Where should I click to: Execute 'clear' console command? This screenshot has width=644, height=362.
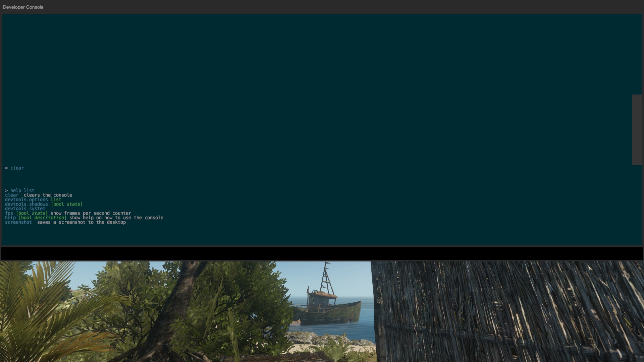click(x=17, y=168)
